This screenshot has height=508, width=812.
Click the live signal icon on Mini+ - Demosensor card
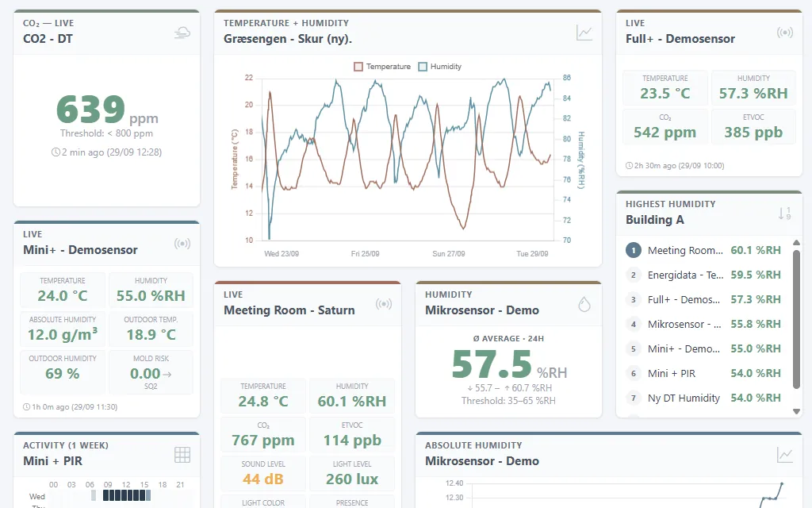(182, 244)
